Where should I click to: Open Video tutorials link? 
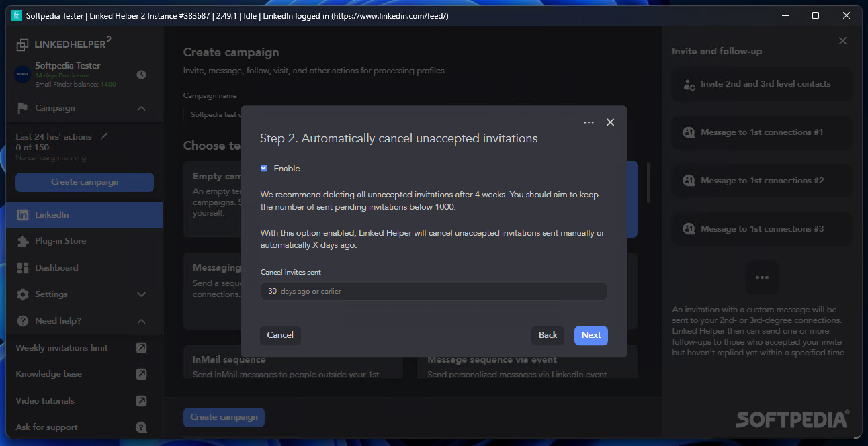coord(45,401)
